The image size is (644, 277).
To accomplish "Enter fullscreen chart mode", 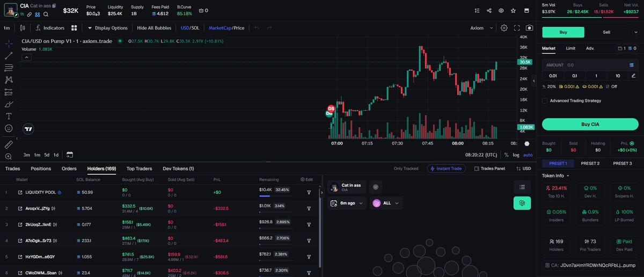I will pyautogui.click(x=517, y=27).
